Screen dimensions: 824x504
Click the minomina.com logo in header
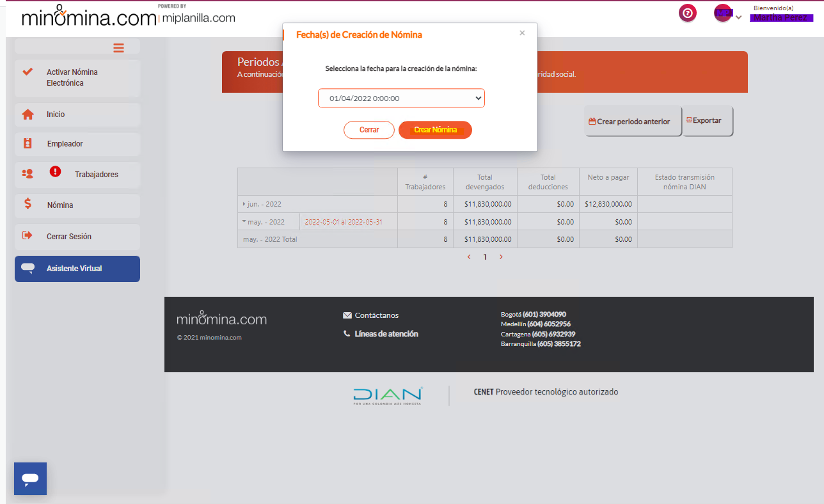point(89,16)
